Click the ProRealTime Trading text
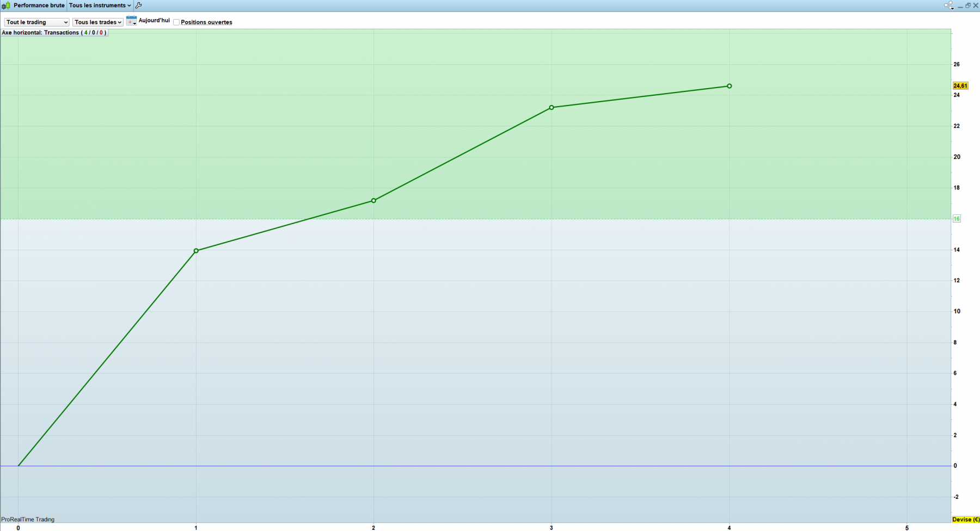 pos(28,520)
